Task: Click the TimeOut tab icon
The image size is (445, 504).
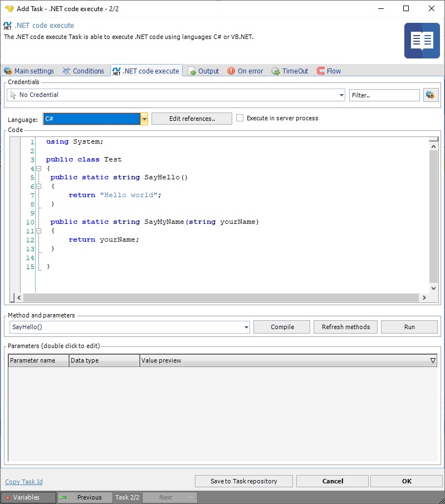Action: 276,71
